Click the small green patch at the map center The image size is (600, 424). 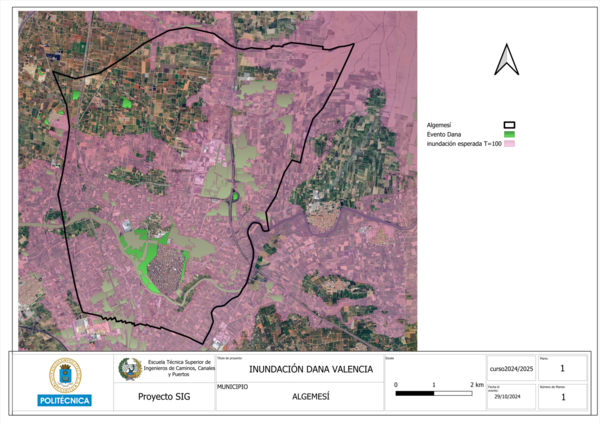pyautogui.click(x=236, y=196)
